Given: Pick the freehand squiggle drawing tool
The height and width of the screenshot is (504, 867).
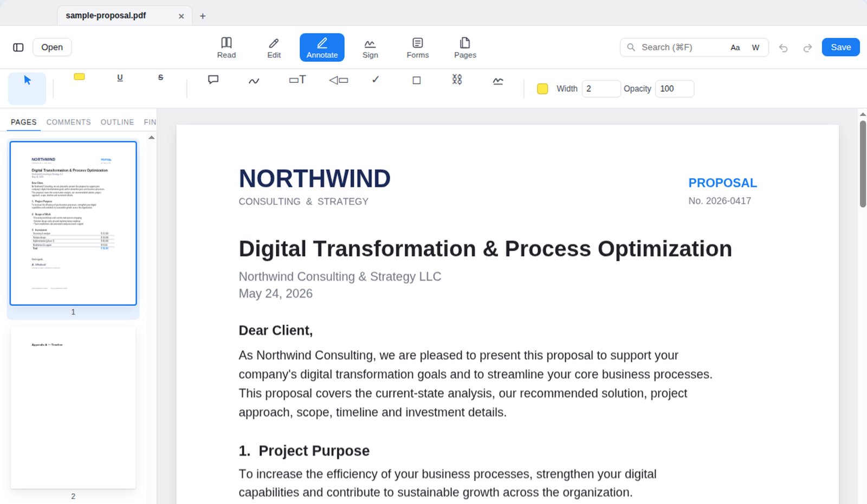Looking at the screenshot, I should [254, 80].
